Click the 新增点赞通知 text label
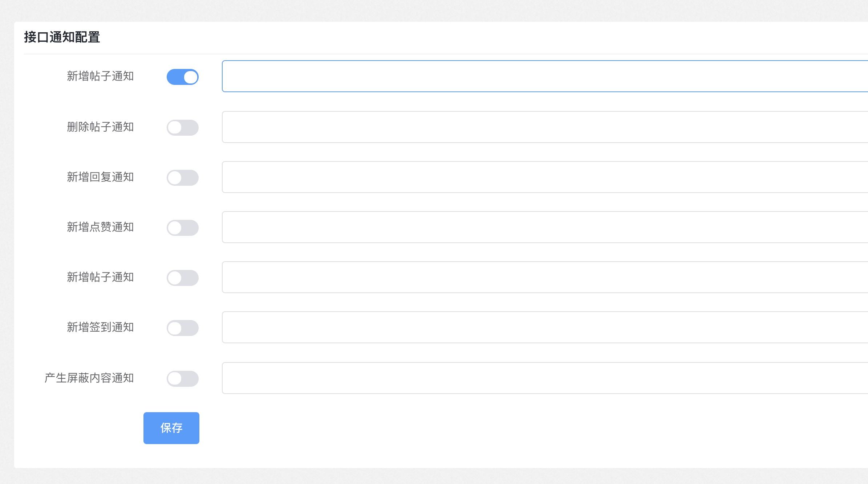 point(100,227)
